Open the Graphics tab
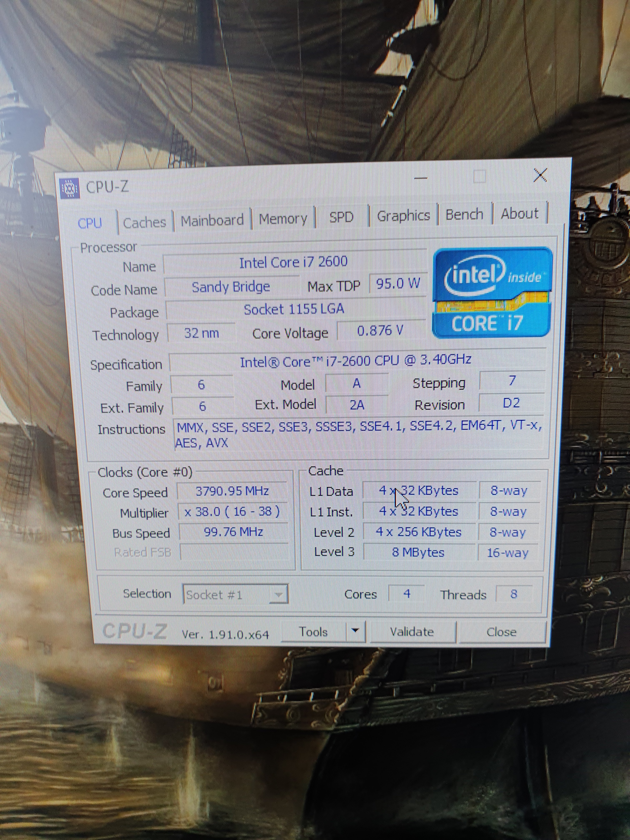 pos(403,216)
